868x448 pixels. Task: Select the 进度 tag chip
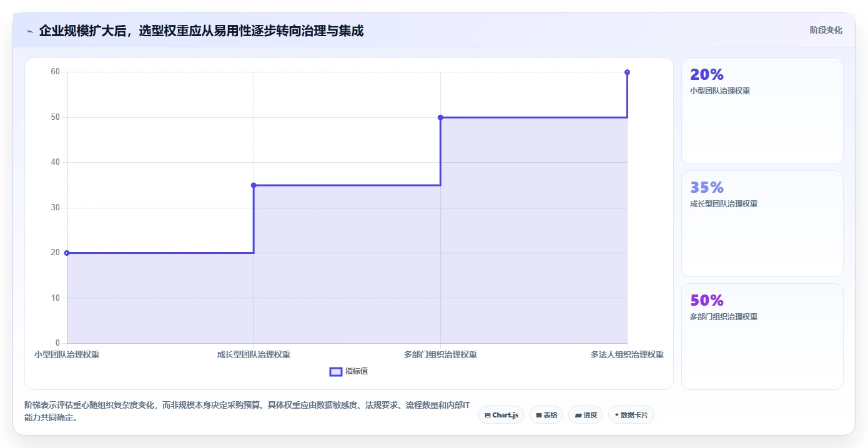(x=586, y=415)
